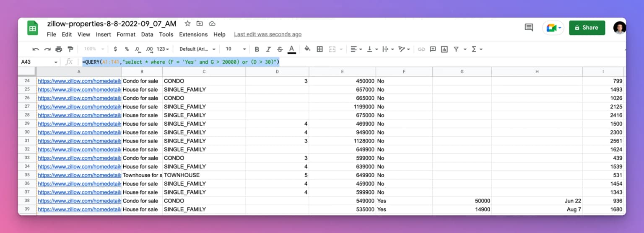
Task: Click the insert link icon
Action: pyautogui.click(x=421, y=49)
